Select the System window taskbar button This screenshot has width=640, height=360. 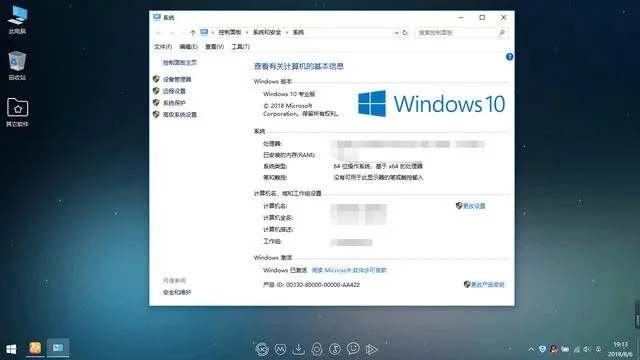58,348
